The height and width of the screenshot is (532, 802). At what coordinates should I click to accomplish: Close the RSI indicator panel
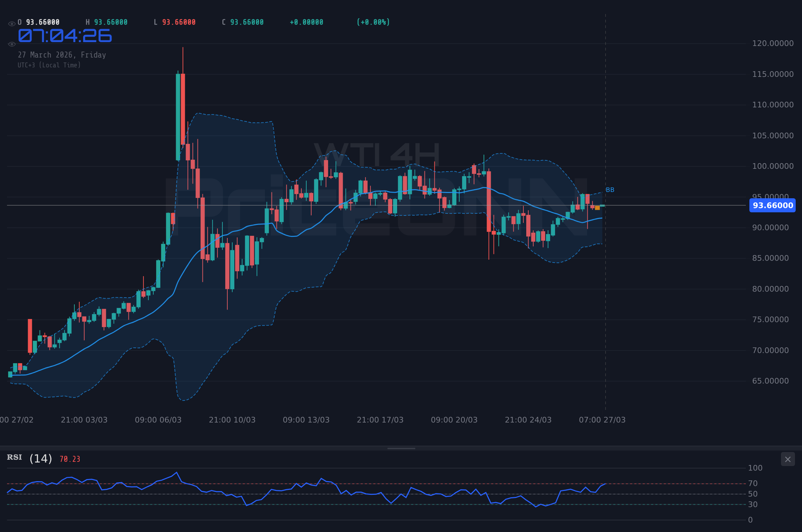[x=788, y=459]
